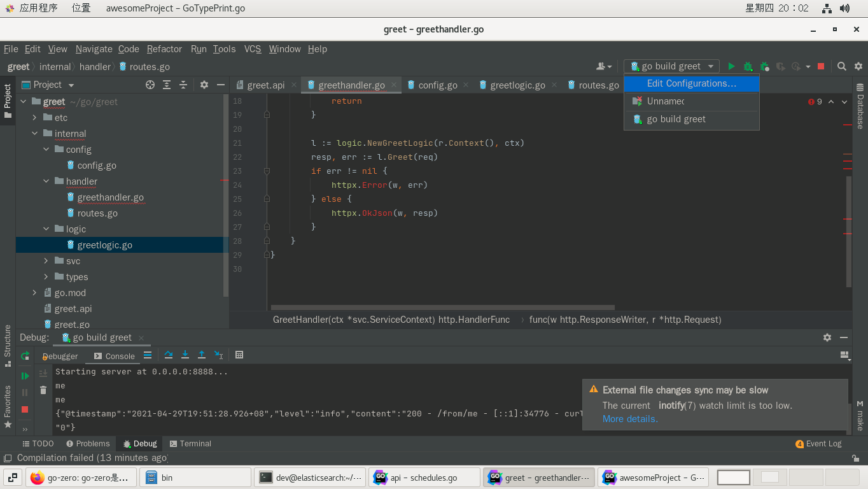Resume the program in debug toolbar
This screenshot has height=489, width=868.
click(x=25, y=376)
